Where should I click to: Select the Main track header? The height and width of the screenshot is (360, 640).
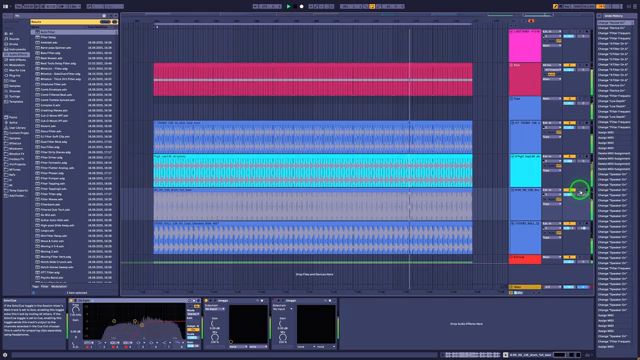(x=525, y=287)
